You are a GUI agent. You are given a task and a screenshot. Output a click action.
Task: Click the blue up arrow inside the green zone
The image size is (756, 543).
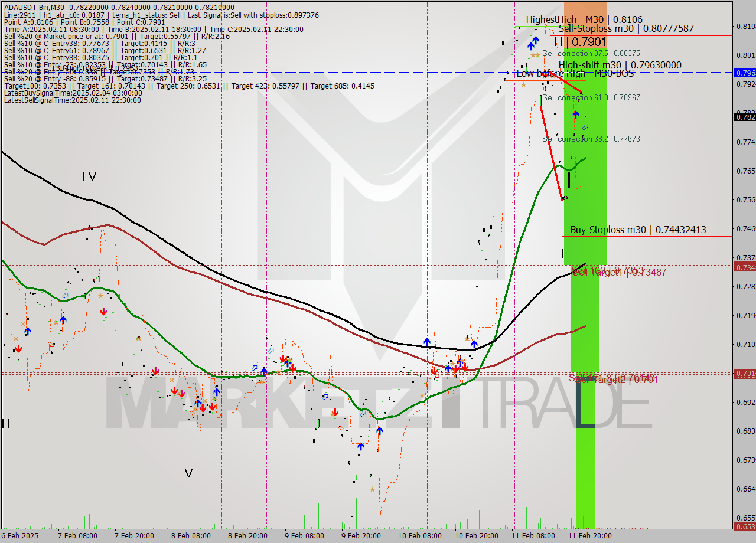click(x=576, y=115)
